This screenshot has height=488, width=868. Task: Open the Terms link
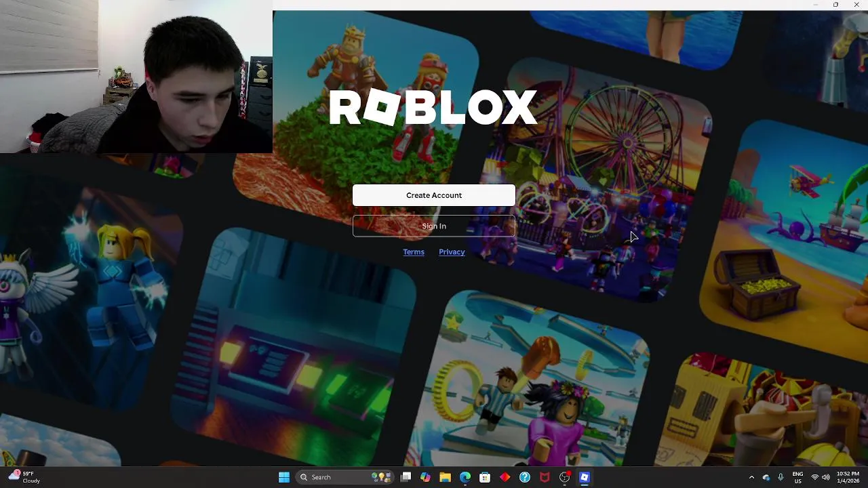(x=414, y=252)
